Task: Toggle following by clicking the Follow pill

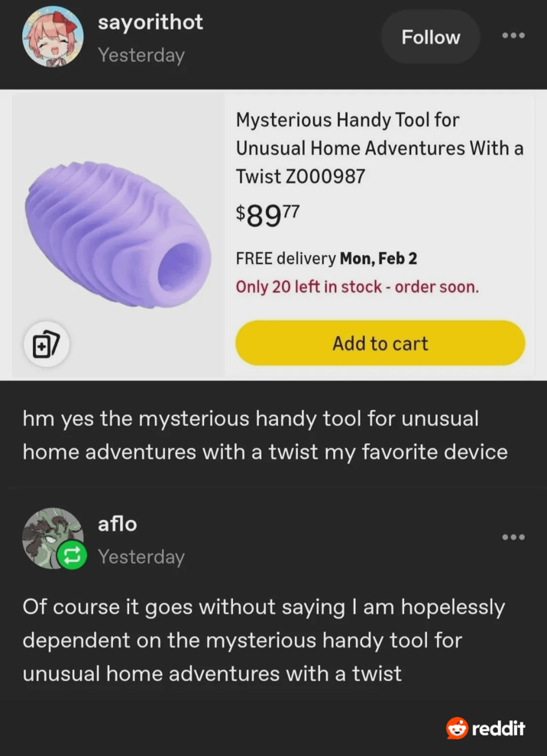Action: 430,36
